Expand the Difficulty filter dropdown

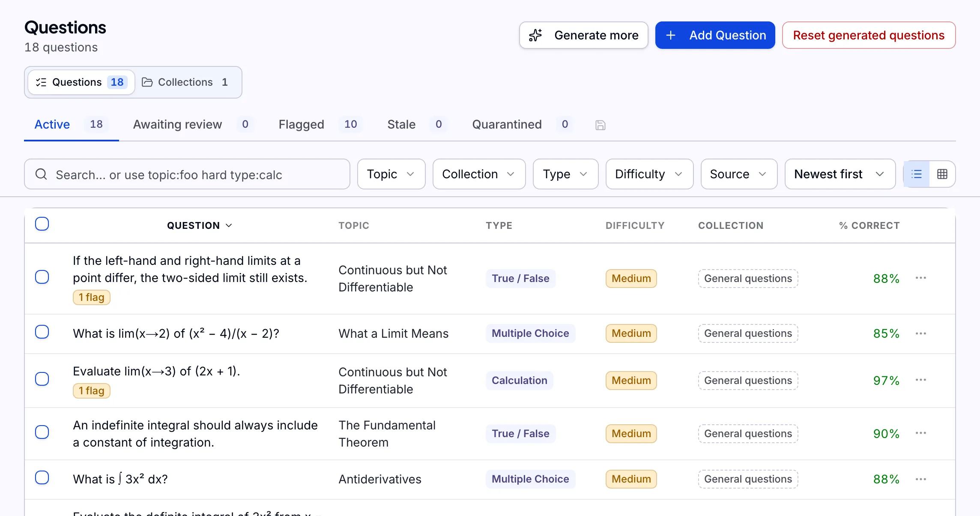coord(649,174)
